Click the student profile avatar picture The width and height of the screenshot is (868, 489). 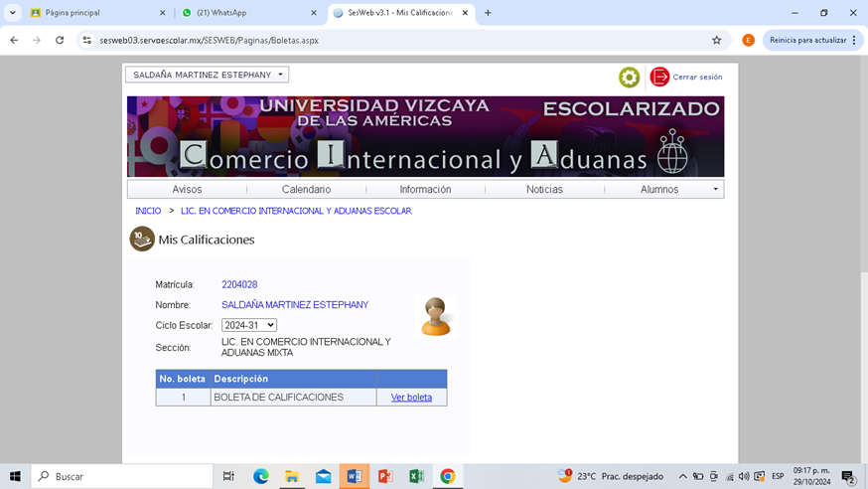click(x=436, y=317)
